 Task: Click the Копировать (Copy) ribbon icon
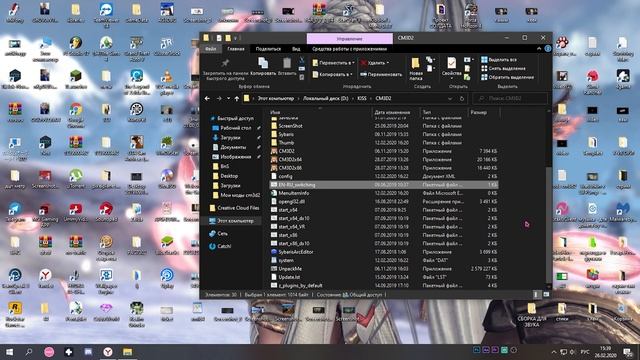pos(263,63)
